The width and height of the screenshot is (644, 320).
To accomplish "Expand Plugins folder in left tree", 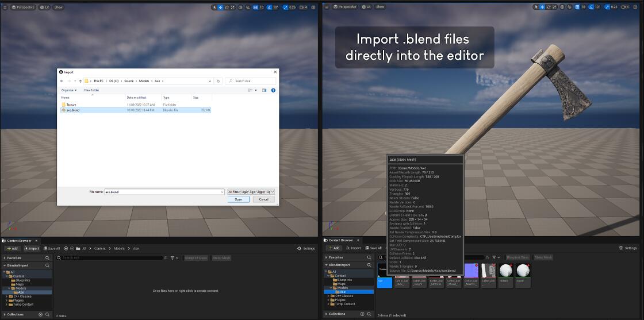I will tap(6, 300).
